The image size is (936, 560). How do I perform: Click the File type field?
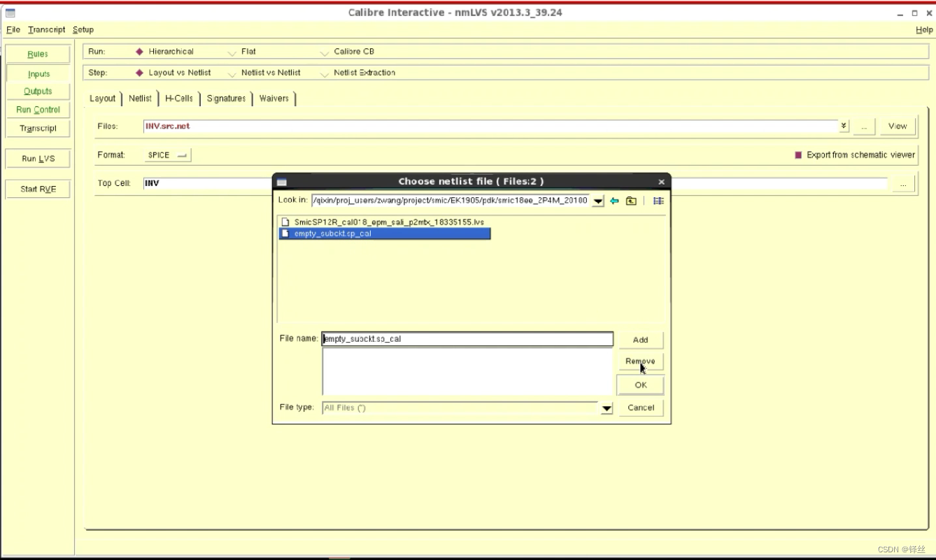coord(460,408)
